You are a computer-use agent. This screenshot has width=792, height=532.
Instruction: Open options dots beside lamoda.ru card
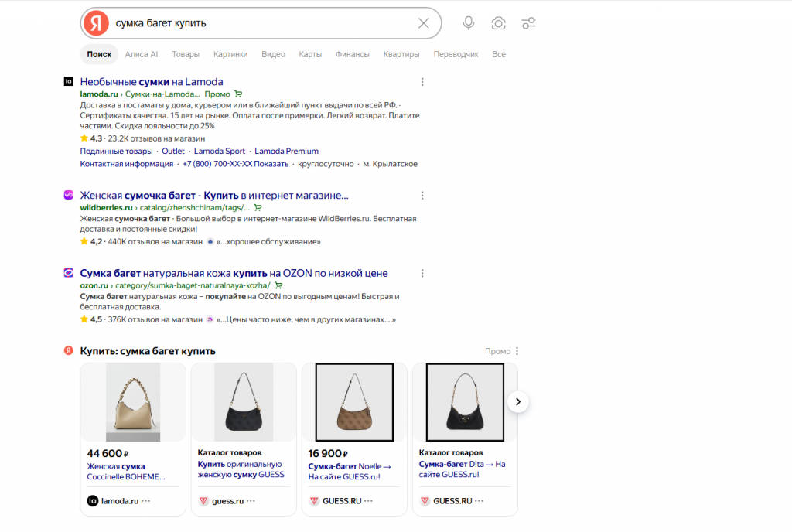pyautogui.click(x=146, y=501)
